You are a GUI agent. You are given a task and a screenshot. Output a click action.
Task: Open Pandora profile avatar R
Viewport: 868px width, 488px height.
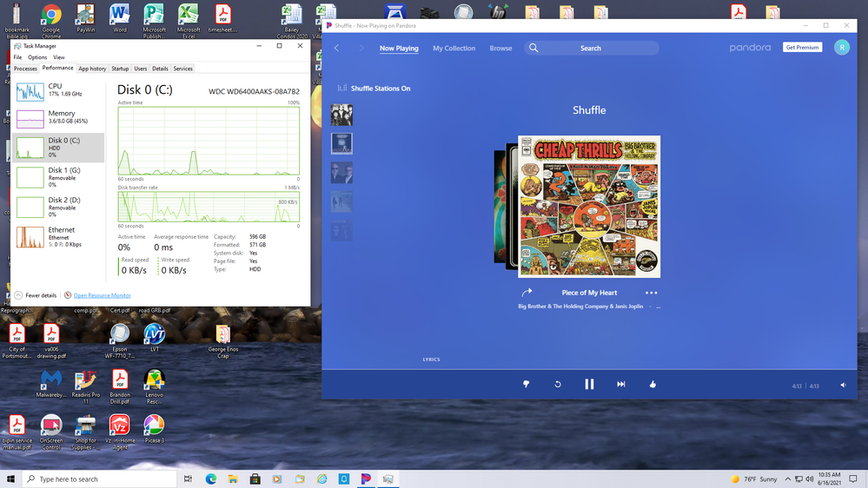(x=841, y=48)
